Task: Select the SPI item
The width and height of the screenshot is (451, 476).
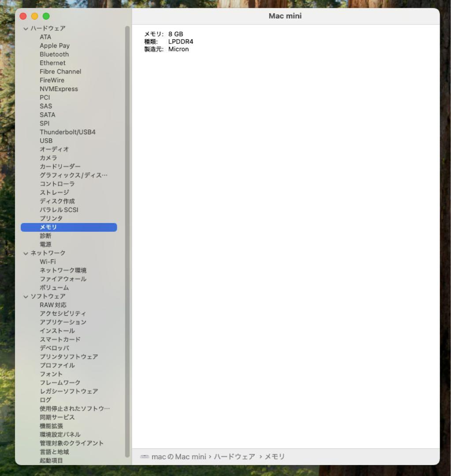Action: [45, 123]
